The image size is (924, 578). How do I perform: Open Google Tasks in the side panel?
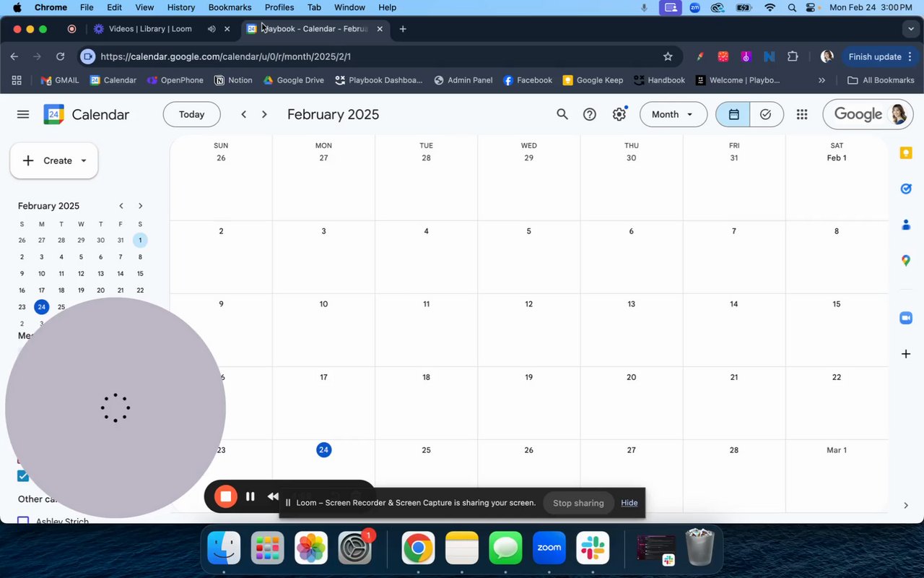tap(906, 189)
